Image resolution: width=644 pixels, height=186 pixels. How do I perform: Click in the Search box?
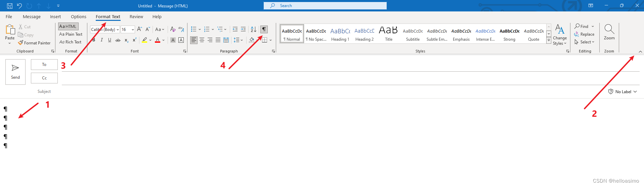325,6
